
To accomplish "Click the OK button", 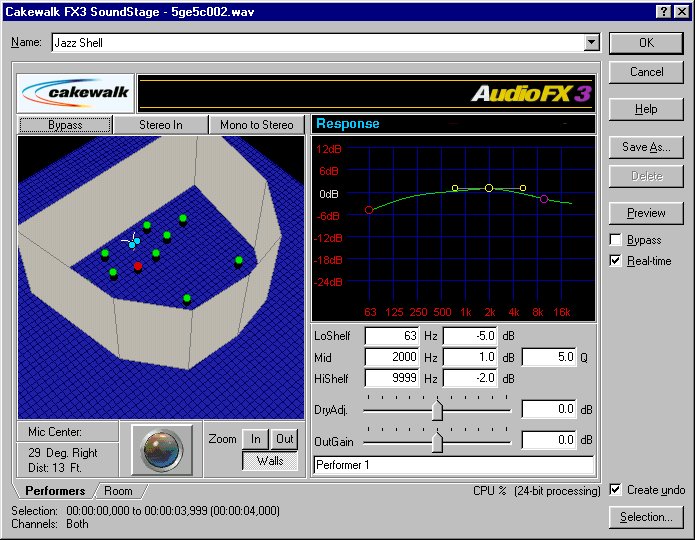I will (x=646, y=43).
